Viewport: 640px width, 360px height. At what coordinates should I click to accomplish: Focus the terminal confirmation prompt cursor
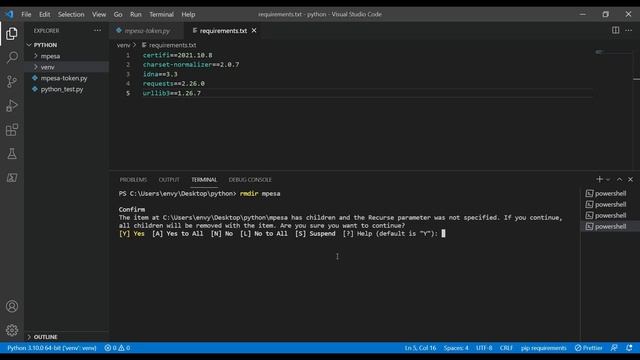[443, 233]
